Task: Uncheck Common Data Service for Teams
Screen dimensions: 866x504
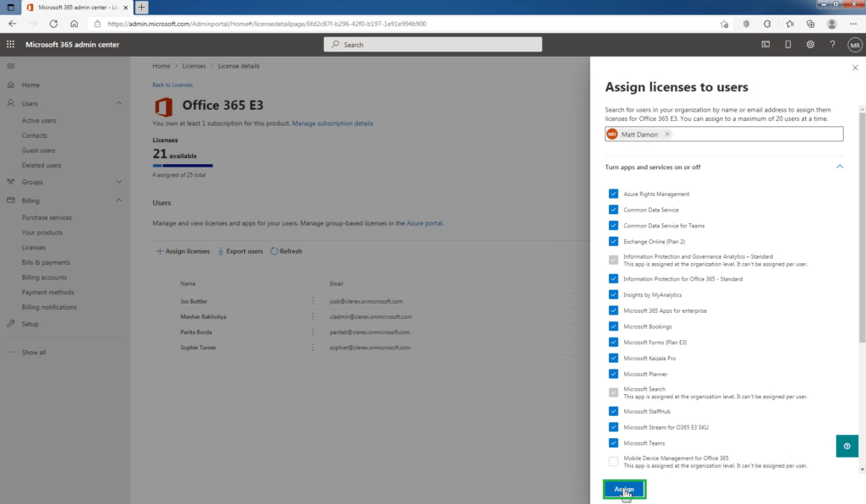Action: (x=613, y=225)
